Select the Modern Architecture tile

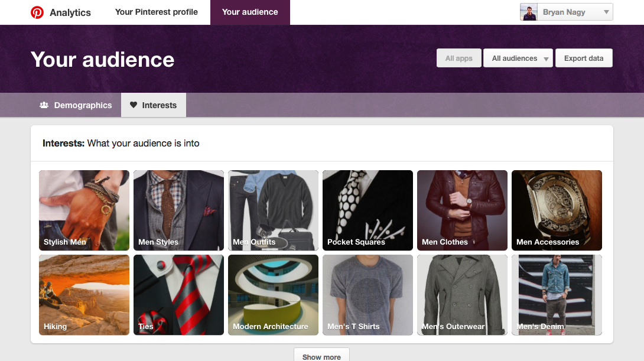pyautogui.click(x=273, y=295)
